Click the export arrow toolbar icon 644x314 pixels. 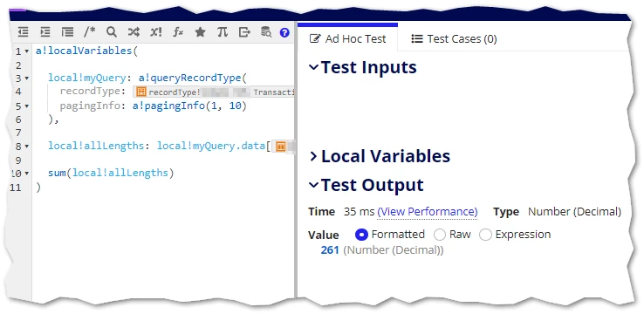(x=244, y=32)
